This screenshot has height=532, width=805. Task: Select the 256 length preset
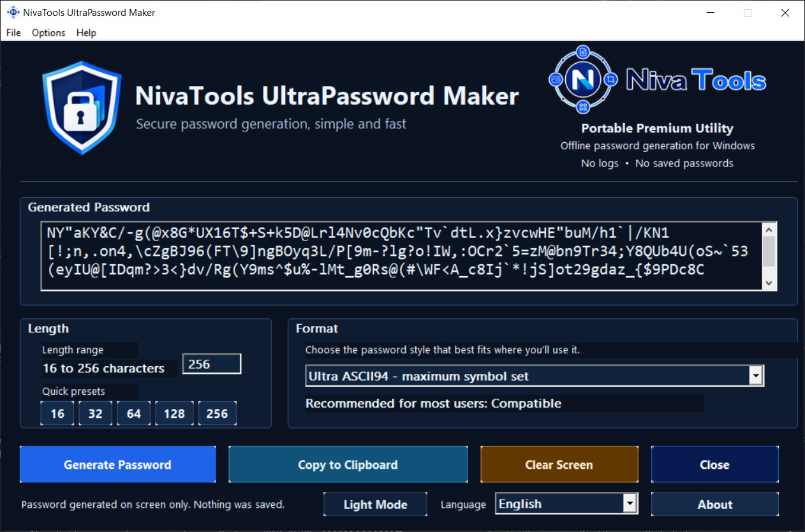point(217,413)
